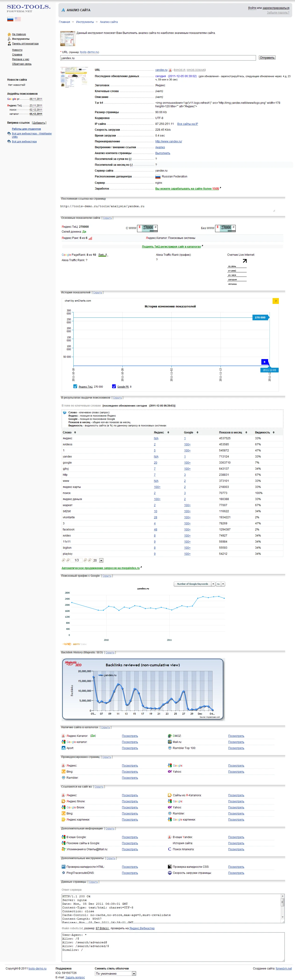The width and height of the screenshot is (295, 980).
Task: Switch site language via US flag
Action: pyautogui.click(x=18, y=19)
